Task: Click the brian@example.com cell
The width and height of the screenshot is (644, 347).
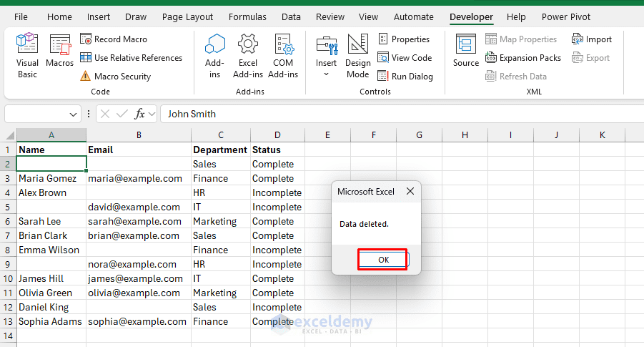Action: click(x=139, y=235)
